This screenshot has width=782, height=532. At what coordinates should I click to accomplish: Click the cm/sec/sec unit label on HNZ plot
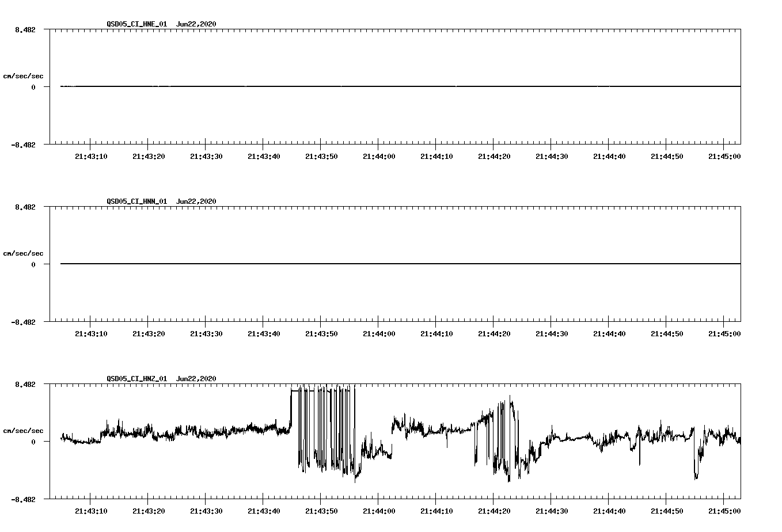point(24,431)
